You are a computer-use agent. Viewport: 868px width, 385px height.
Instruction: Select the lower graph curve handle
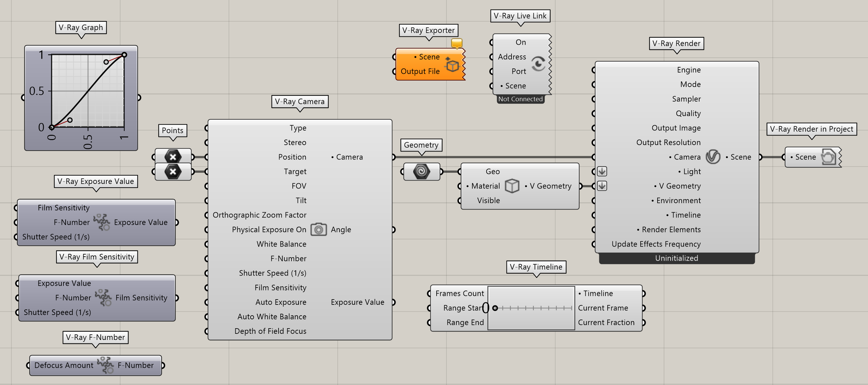click(70, 120)
